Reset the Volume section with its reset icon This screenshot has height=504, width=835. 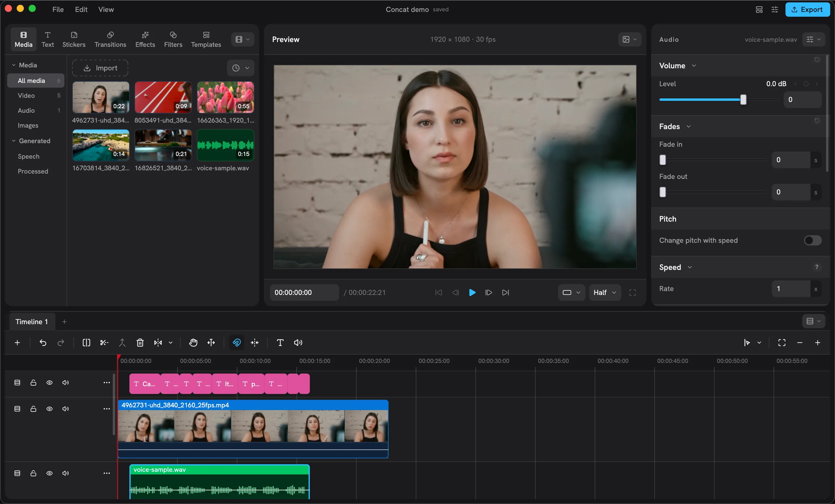pos(817,60)
